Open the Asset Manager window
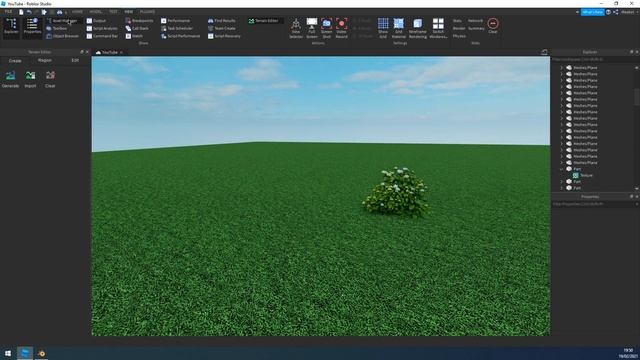640x360 pixels. pyautogui.click(x=64, y=21)
